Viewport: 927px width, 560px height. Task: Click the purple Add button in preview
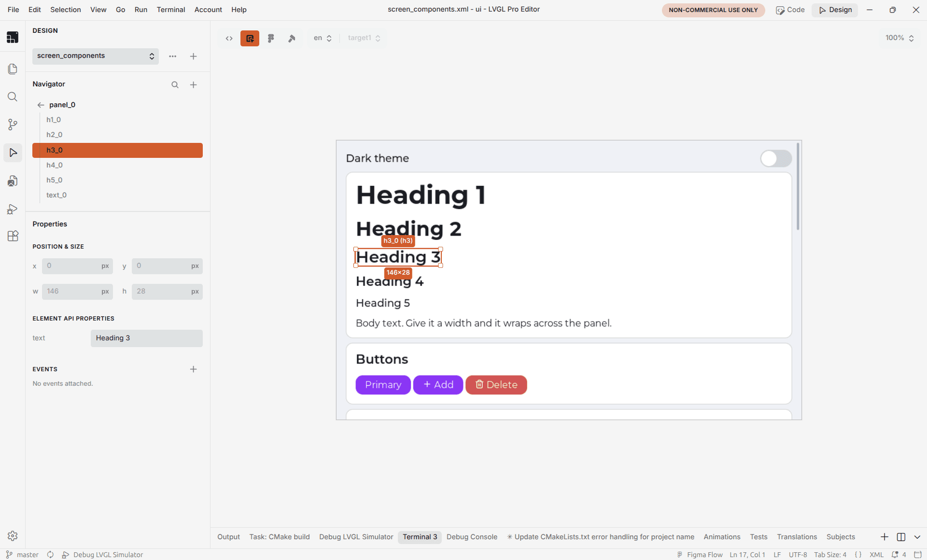pos(438,385)
